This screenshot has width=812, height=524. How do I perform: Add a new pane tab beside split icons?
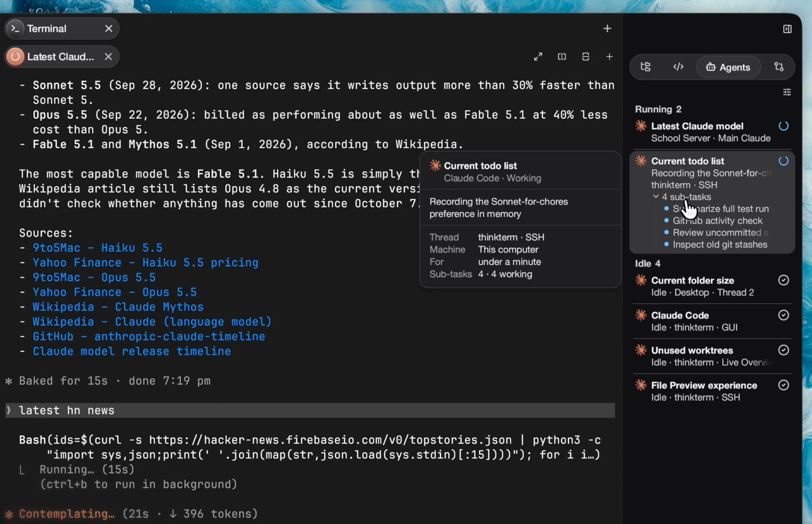(609, 56)
